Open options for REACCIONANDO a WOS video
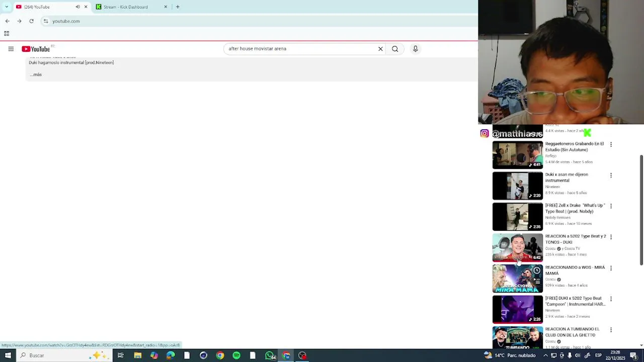Screen dimensions: 644x362 coord(611,268)
